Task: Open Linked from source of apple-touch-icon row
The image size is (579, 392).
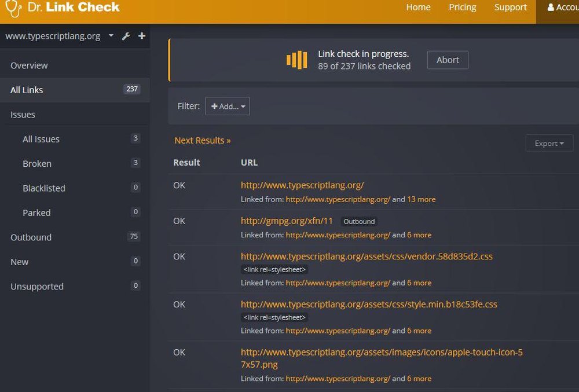Action: pyautogui.click(x=338, y=379)
